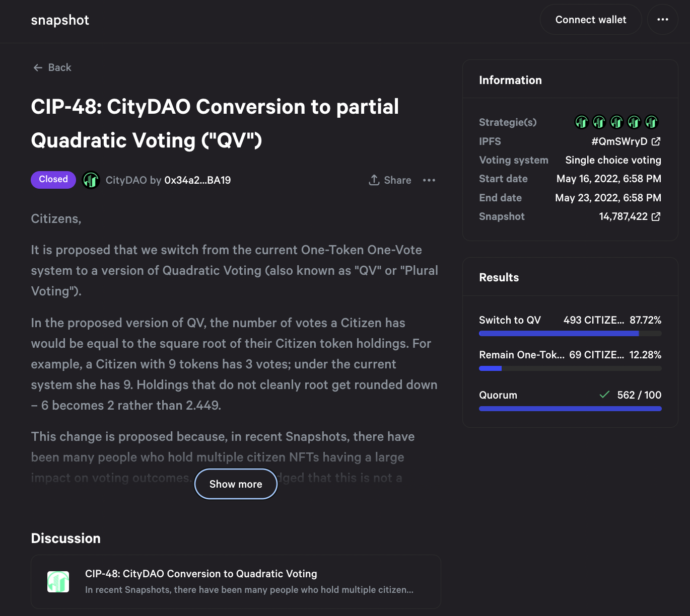Click the Information panel heading
Image resolution: width=690 pixels, height=616 pixels.
(x=510, y=80)
